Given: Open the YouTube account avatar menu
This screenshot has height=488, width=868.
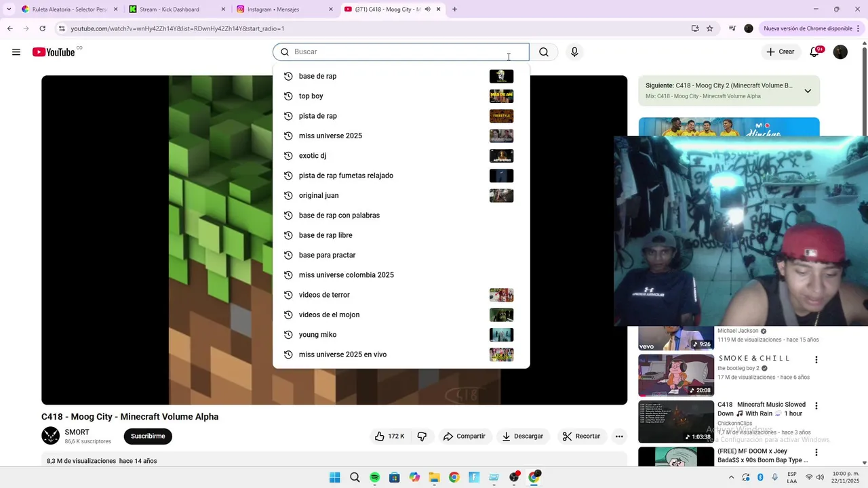Looking at the screenshot, I should (x=840, y=52).
